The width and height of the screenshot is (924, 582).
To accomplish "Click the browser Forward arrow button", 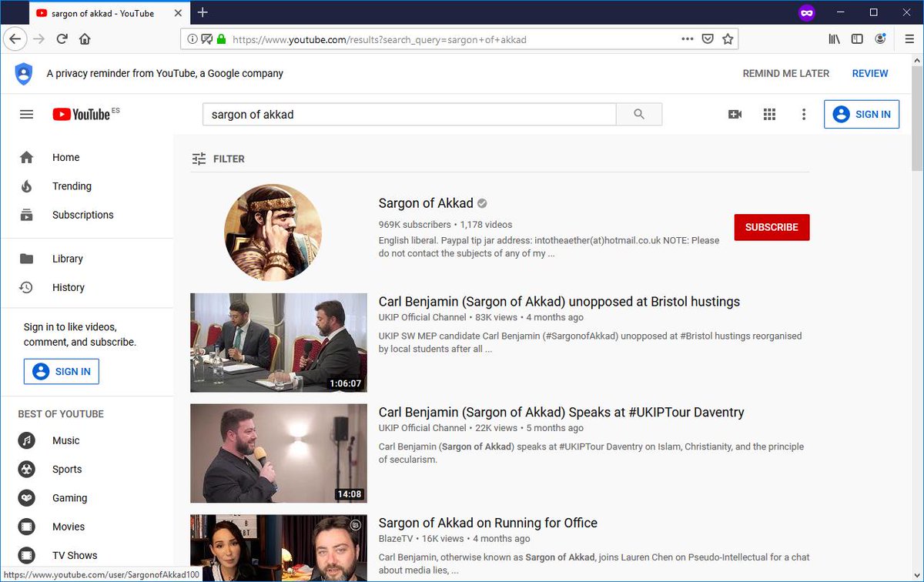I will pyautogui.click(x=38, y=39).
